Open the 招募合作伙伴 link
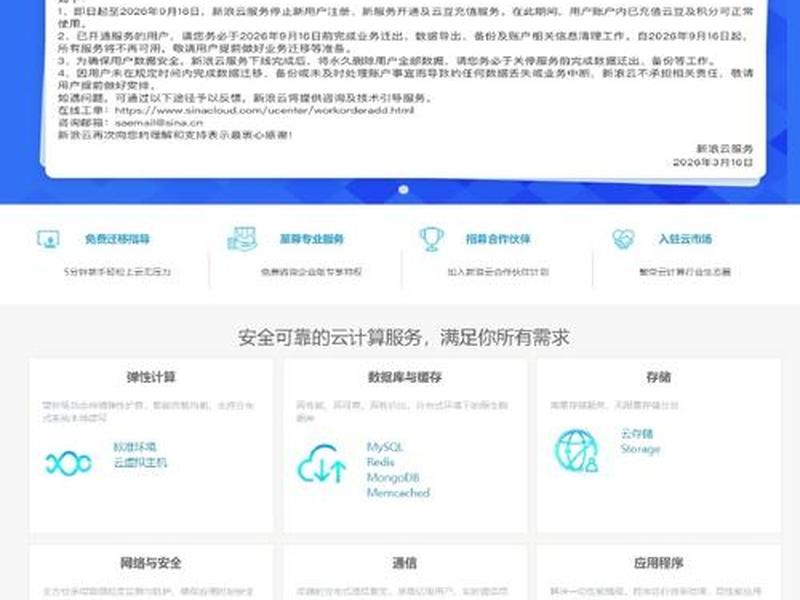Viewport: 800px width, 600px height. tap(498, 239)
